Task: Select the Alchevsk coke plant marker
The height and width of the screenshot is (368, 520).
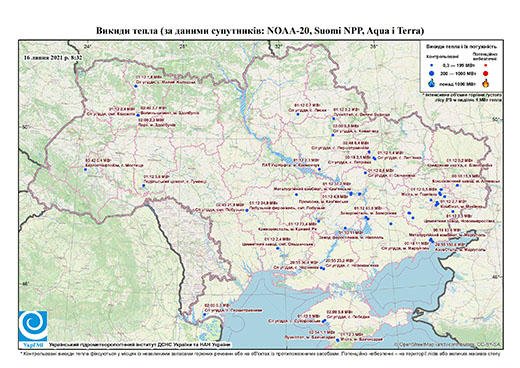Action: coord(457,185)
